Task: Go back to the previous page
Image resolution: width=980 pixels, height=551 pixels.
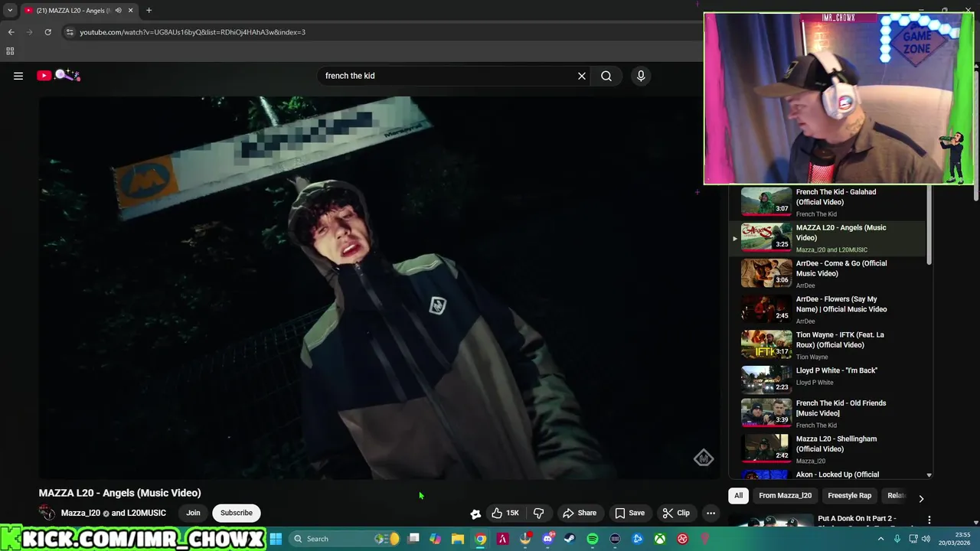Action: pyautogui.click(x=11, y=32)
